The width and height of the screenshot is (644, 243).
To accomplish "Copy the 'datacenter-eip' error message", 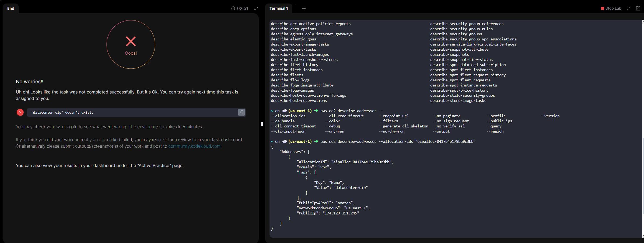I will click(241, 112).
